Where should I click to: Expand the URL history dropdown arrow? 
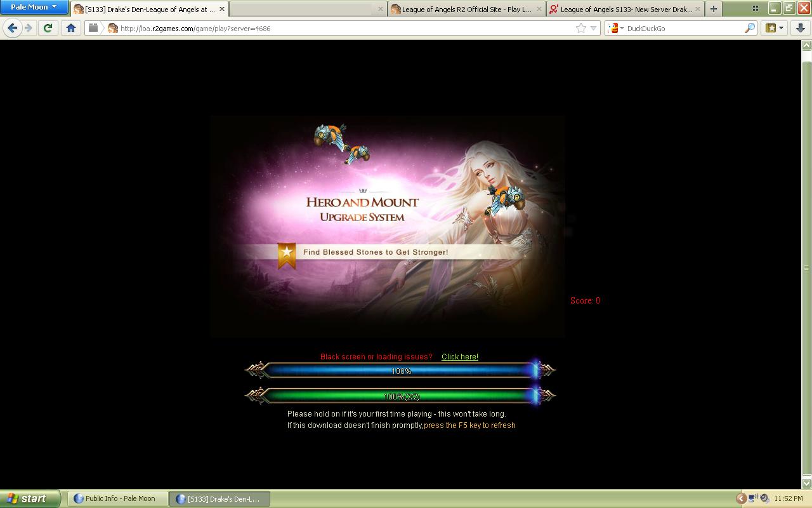click(594, 28)
